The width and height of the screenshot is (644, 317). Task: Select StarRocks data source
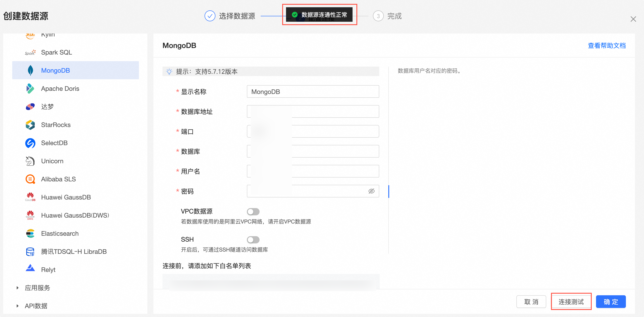(76, 125)
